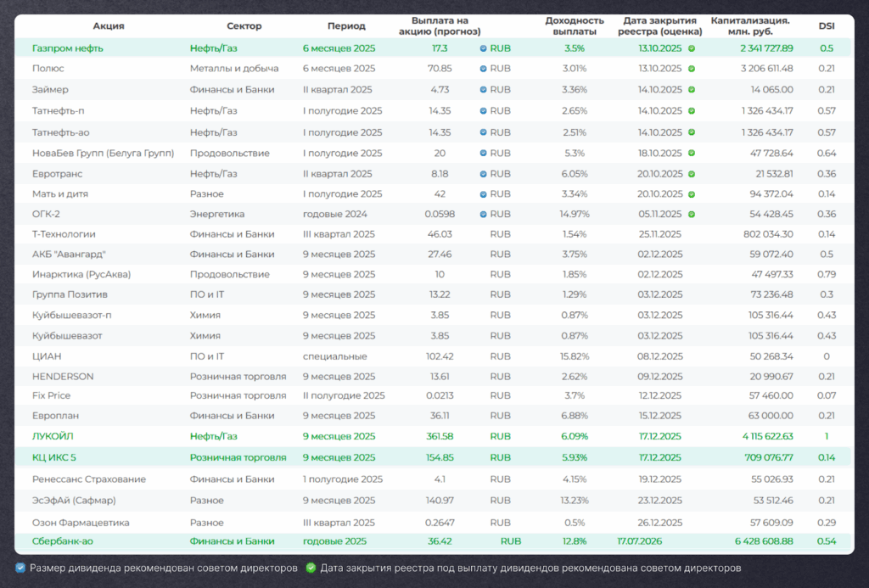
Task: Click blue checkmark icon in НоваБев Групп row
Action: (483, 153)
